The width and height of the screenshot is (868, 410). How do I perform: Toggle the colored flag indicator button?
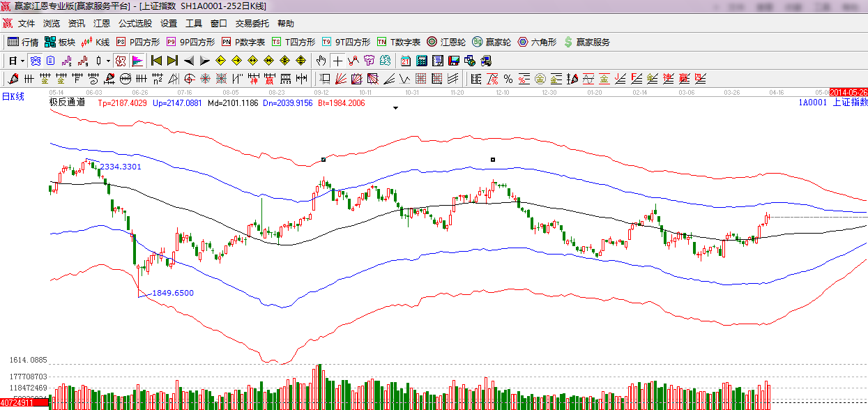(137, 61)
